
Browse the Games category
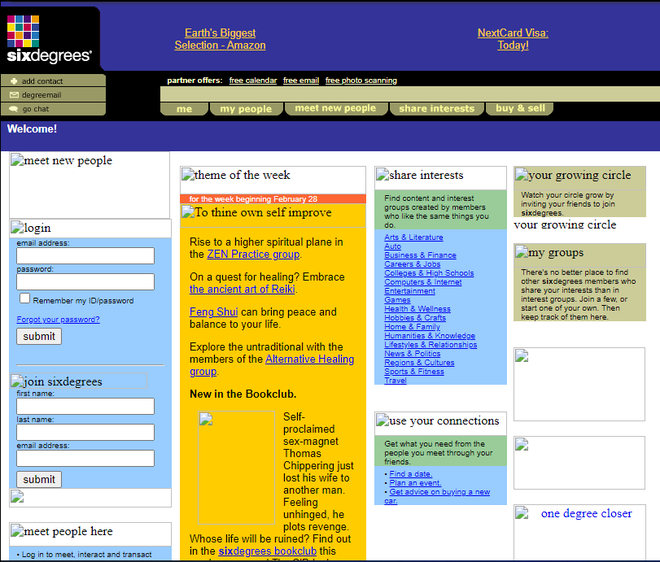397,300
